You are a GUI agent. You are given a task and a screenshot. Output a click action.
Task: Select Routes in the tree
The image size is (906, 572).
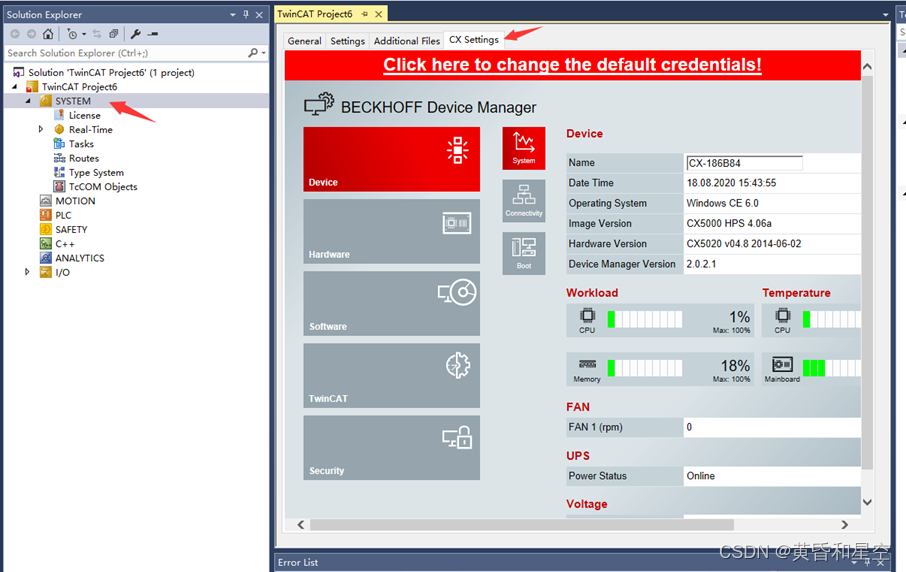click(x=84, y=158)
